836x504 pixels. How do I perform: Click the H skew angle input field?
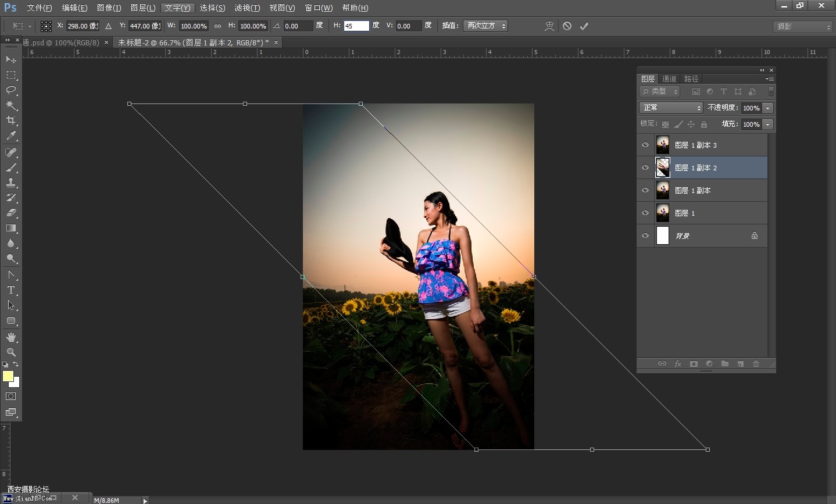356,26
